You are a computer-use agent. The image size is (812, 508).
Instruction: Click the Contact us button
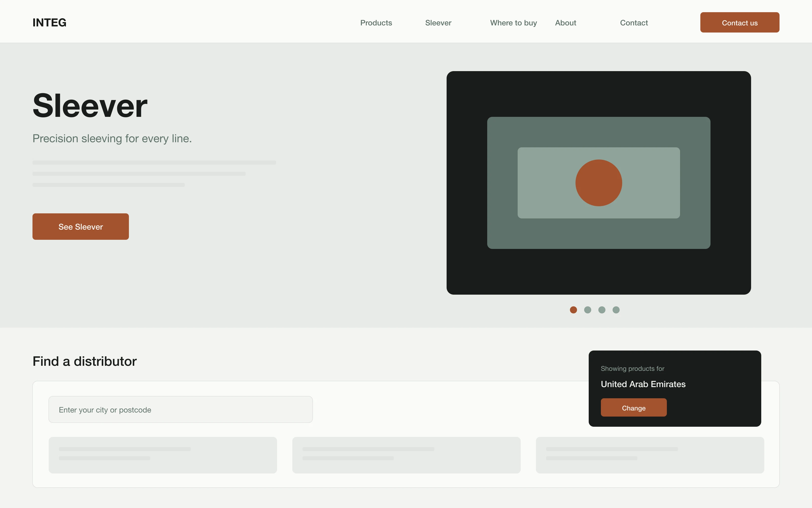[739, 23]
